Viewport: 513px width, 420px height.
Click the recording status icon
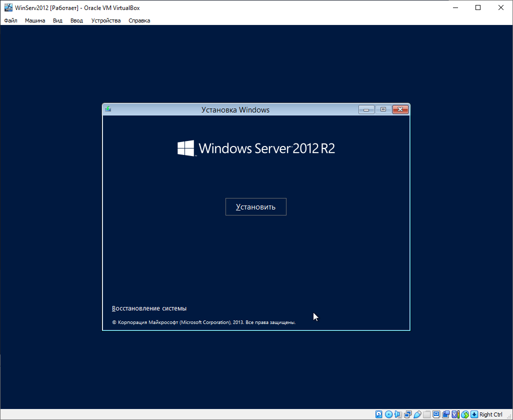(445, 414)
